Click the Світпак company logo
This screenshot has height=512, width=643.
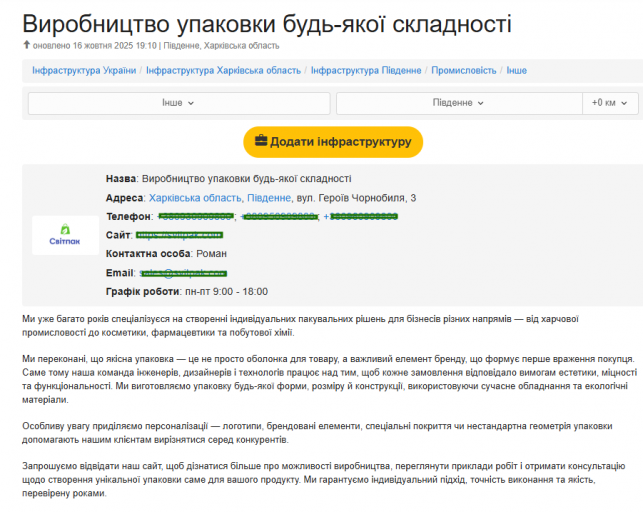click(65, 235)
